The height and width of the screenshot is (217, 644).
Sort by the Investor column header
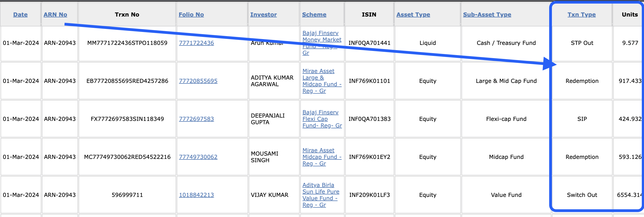[x=264, y=15]
